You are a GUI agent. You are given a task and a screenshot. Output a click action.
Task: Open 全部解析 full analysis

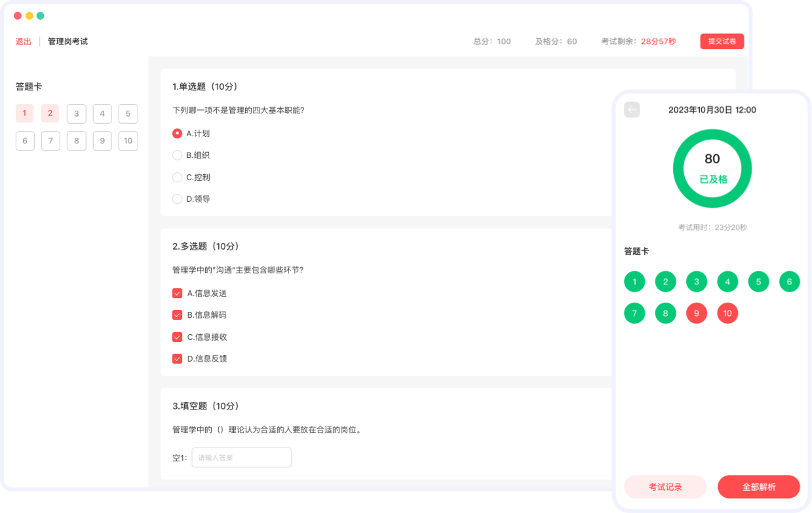(759, 487)
